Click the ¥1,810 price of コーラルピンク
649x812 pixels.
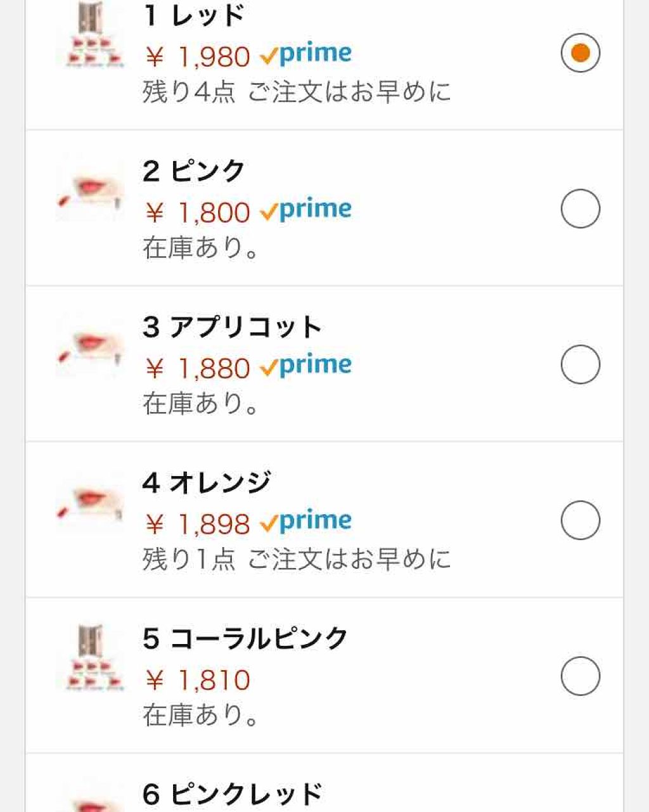click(198, 680)
